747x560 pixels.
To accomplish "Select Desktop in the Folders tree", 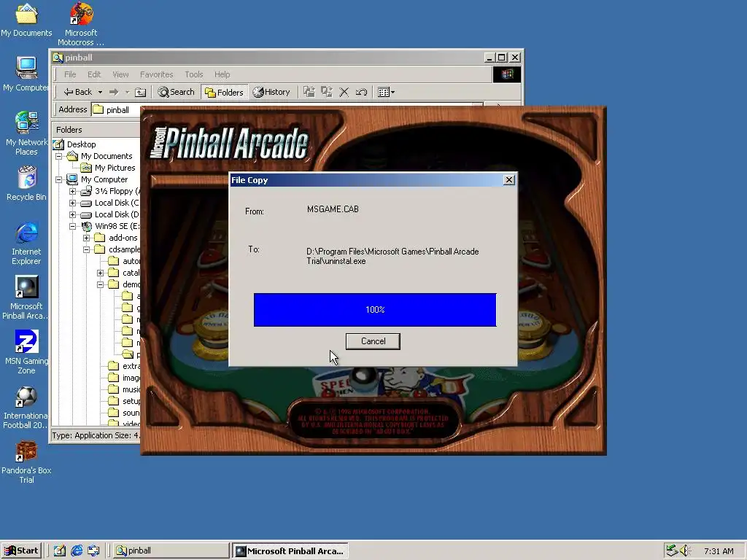I will coord(81,144).
